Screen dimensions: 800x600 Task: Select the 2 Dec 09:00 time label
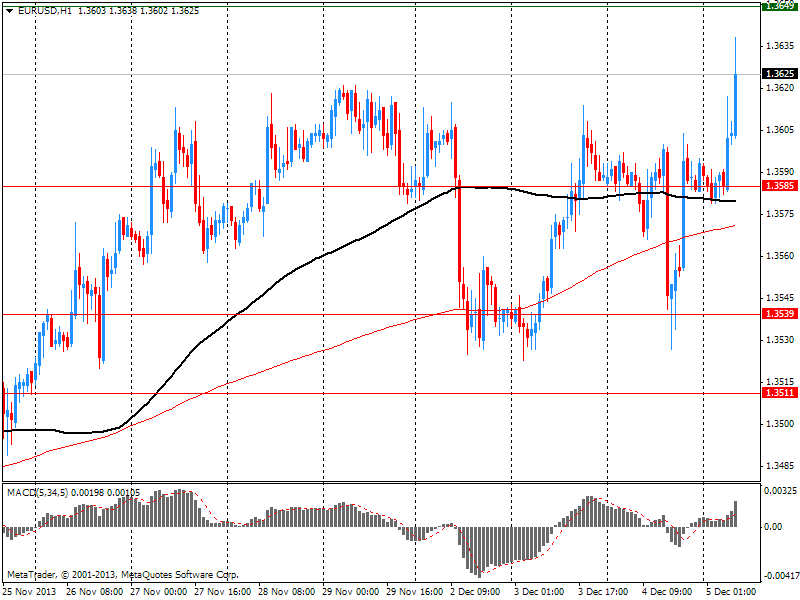(476, 591)
